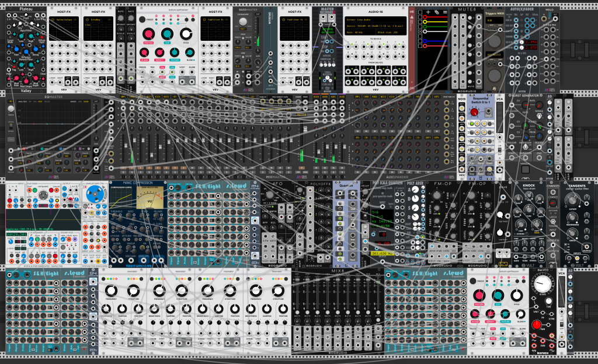Open the Rate: 48 kHz selector on AUDIO-16

pos(360,32)
